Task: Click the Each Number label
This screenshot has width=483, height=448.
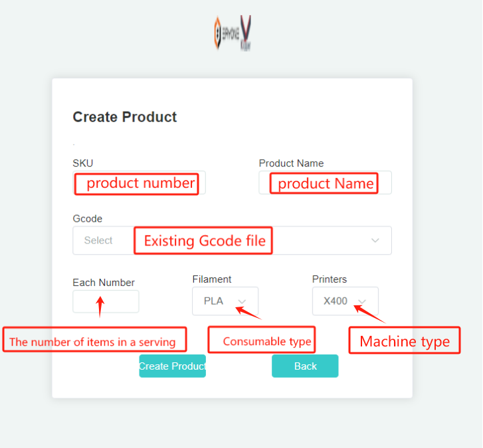Action: (104, 283)
